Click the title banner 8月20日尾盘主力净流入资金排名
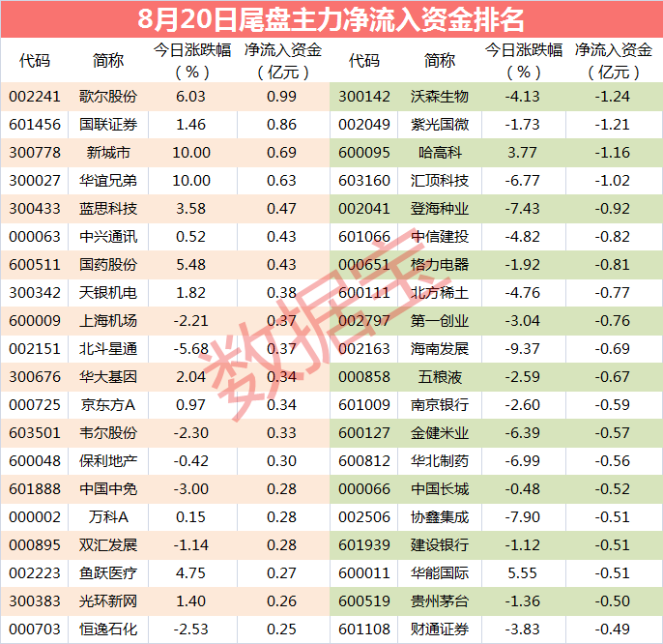 (x=331, y=19)
